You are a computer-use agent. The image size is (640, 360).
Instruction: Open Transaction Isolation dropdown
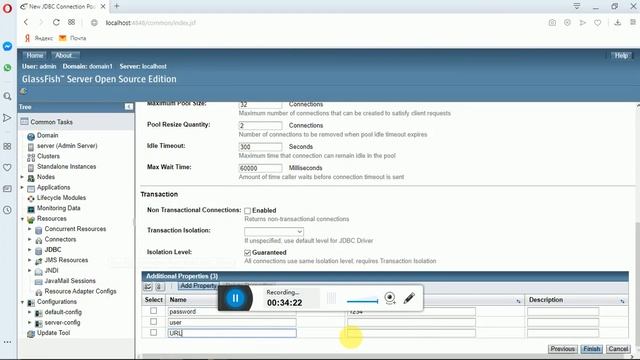[274, 231]
